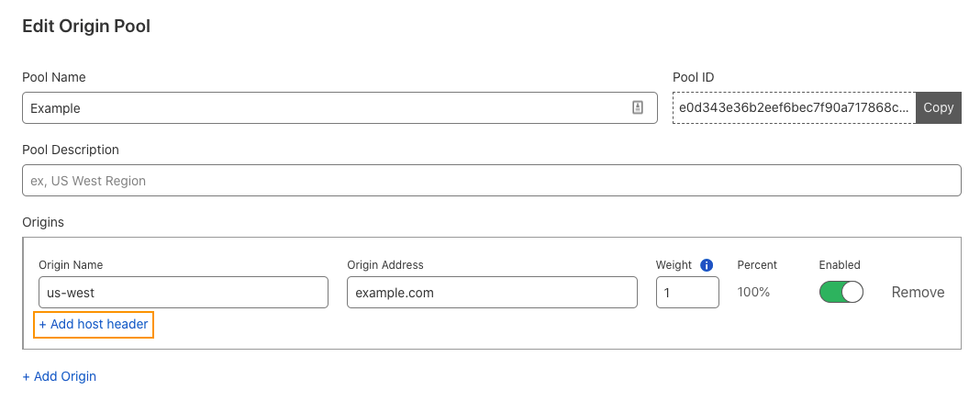Image resolution: width=980 pixels, height=401 pixels.
Task: Select the Origin Name field with us-west
Action: coord(184,293)
